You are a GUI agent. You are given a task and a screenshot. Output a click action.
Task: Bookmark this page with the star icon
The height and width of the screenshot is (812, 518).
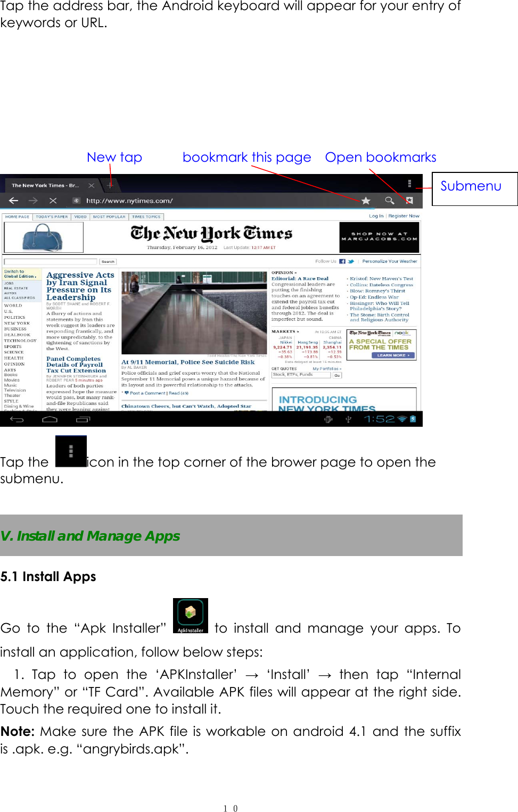pyautogui.click(x=366, y=201)
